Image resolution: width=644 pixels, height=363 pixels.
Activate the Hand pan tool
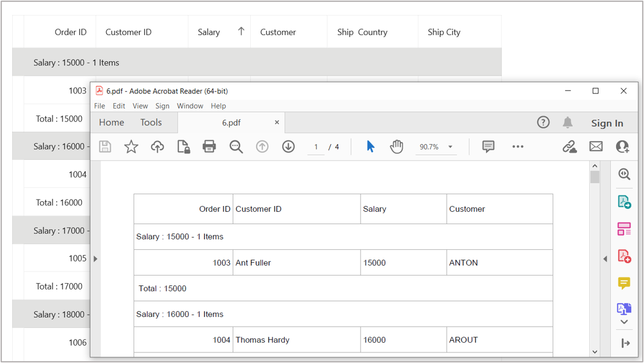[397, 146]
